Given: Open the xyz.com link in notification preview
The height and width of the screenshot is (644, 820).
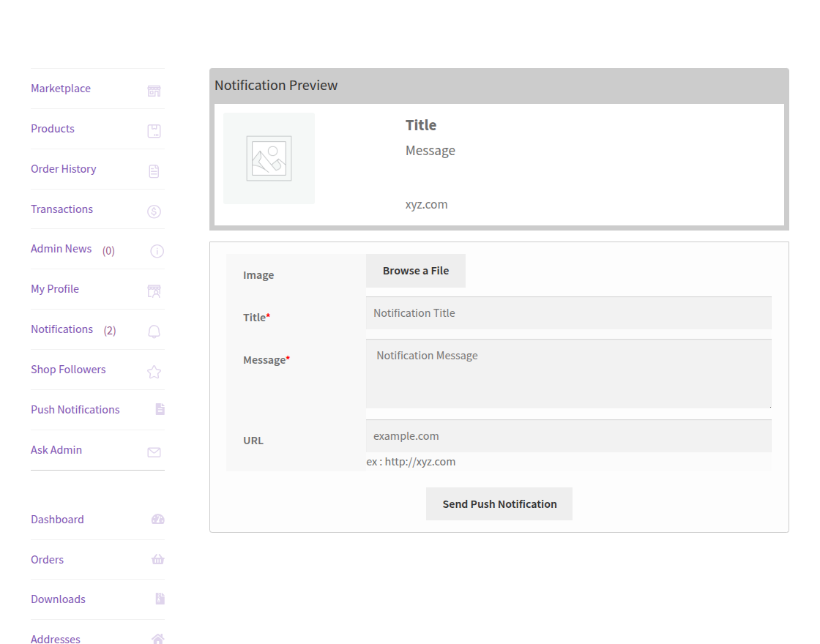Looking at the screenshot, I should coord(426,204).
